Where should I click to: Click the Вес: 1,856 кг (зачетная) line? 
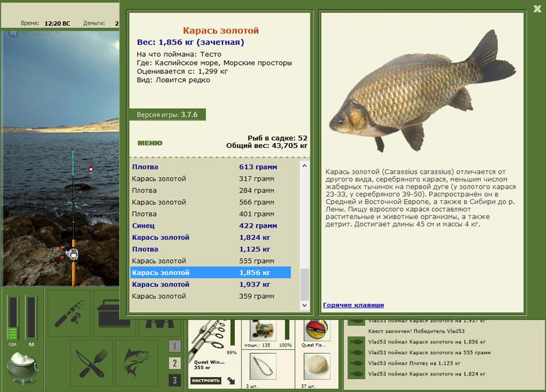coord(190,42)
